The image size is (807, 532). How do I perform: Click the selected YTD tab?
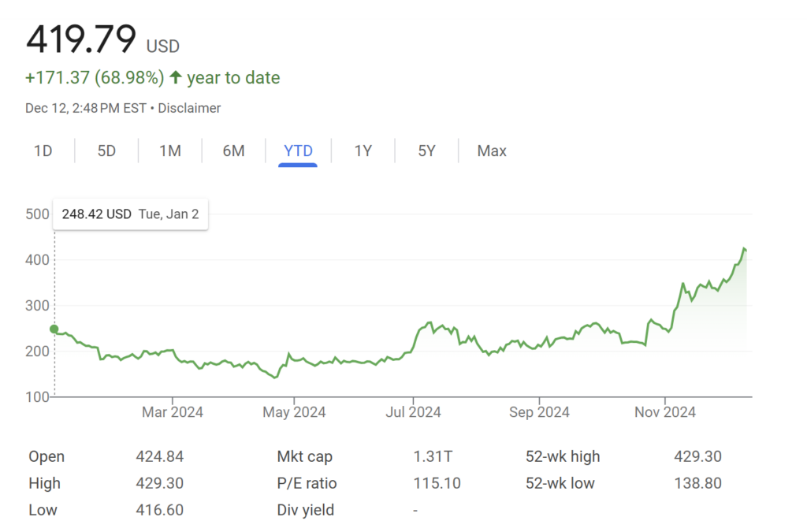click(x=298, y=151)
